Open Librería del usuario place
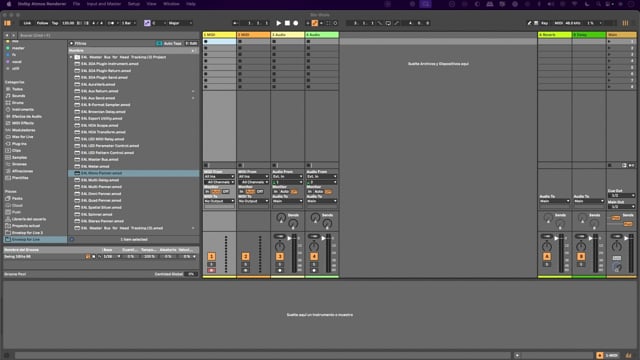 29,219
